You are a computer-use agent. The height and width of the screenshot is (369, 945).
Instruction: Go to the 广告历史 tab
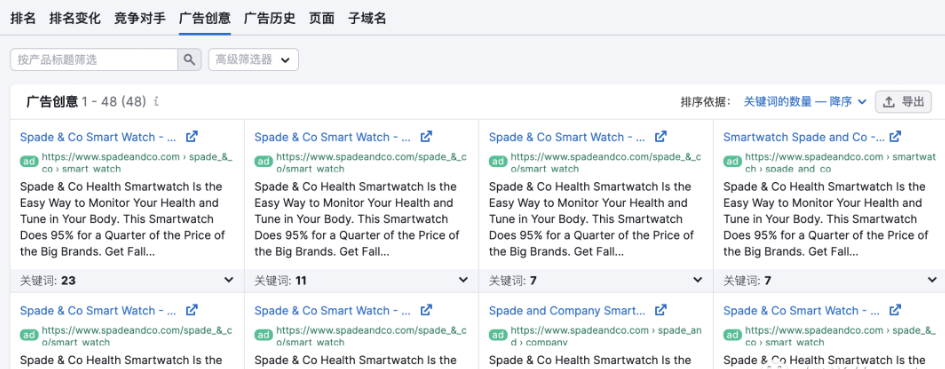click(x=269, y=18)
